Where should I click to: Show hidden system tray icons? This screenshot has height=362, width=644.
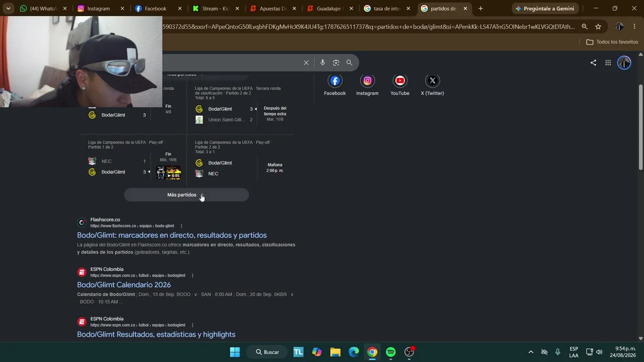point(530,352)
